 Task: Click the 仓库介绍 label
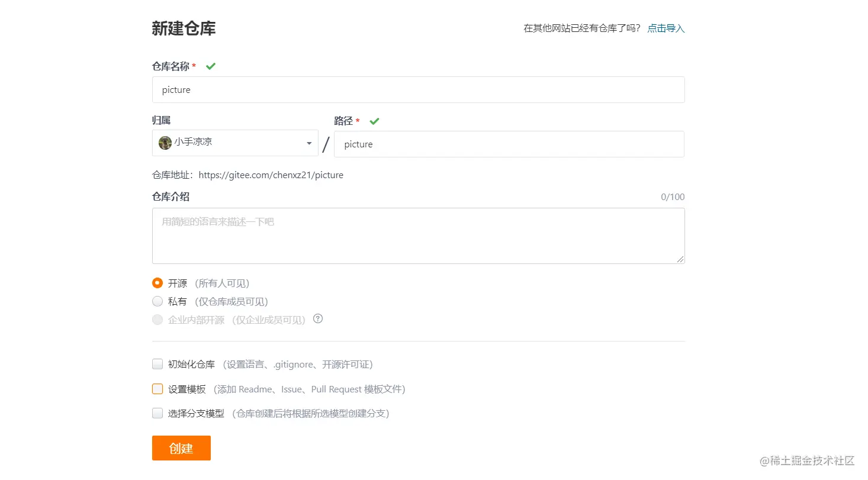coord(171,196)
